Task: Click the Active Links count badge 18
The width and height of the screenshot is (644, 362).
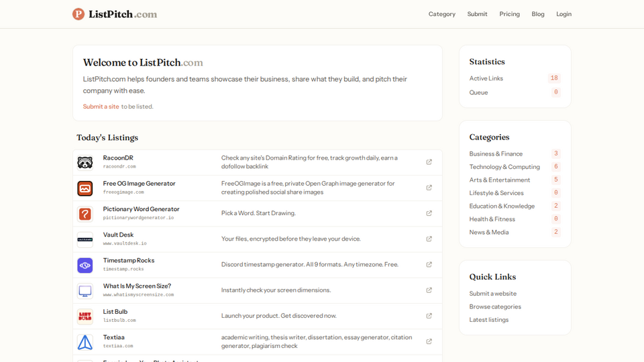Action: coord(554,78)
